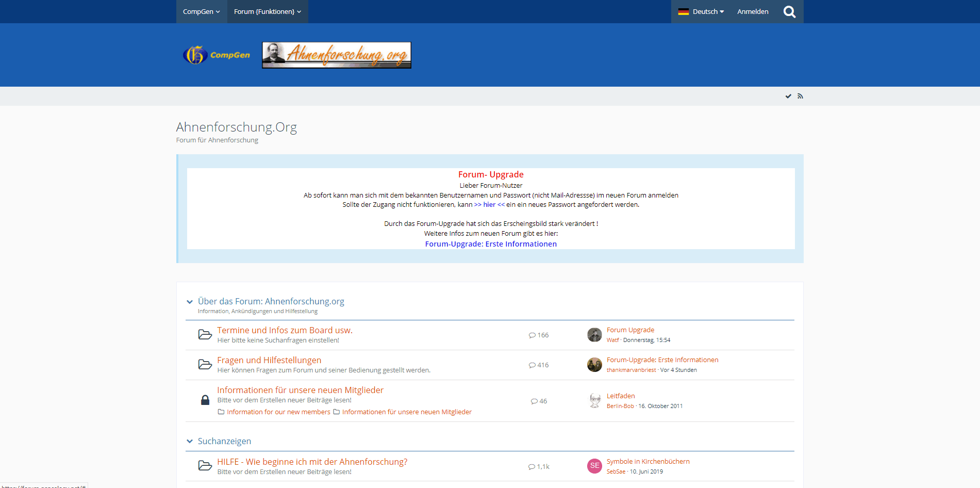The width and height of the screenshot is (980, 488).
Task: Open Information for our new members subforum
Action: point(278,412)
